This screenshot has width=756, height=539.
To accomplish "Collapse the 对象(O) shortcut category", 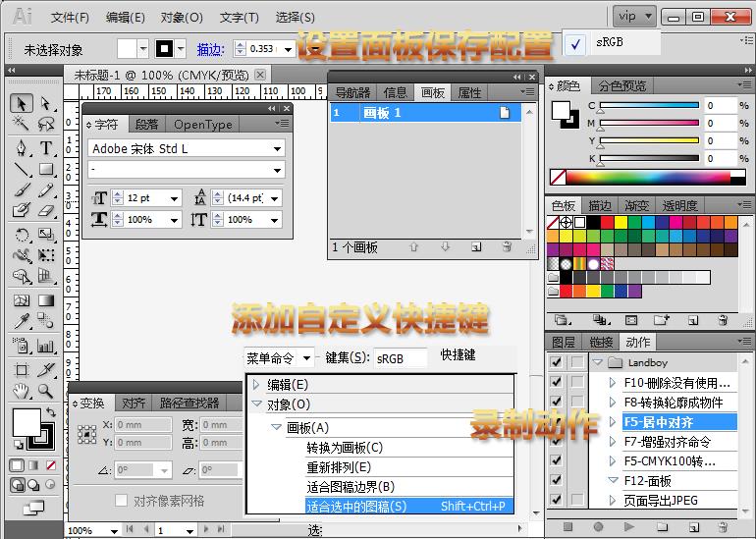I will tap(256, 404).
